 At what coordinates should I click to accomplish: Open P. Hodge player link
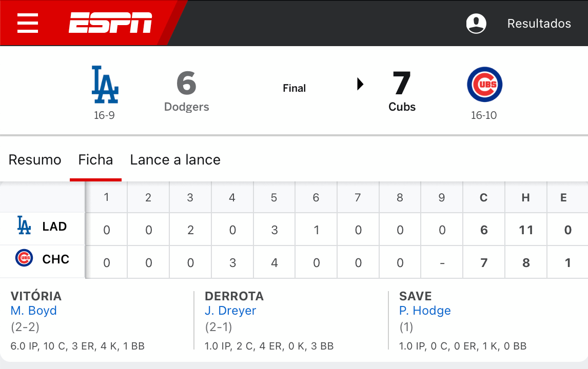(x=425, y=311)
